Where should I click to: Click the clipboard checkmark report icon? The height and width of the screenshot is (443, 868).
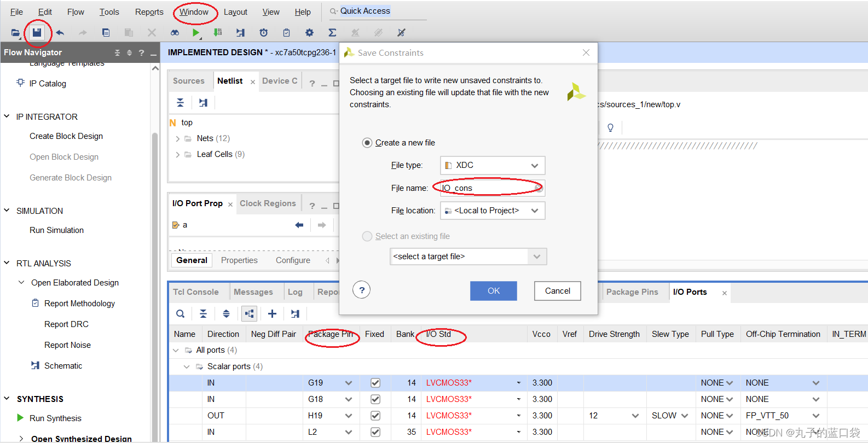coord(286,33)
